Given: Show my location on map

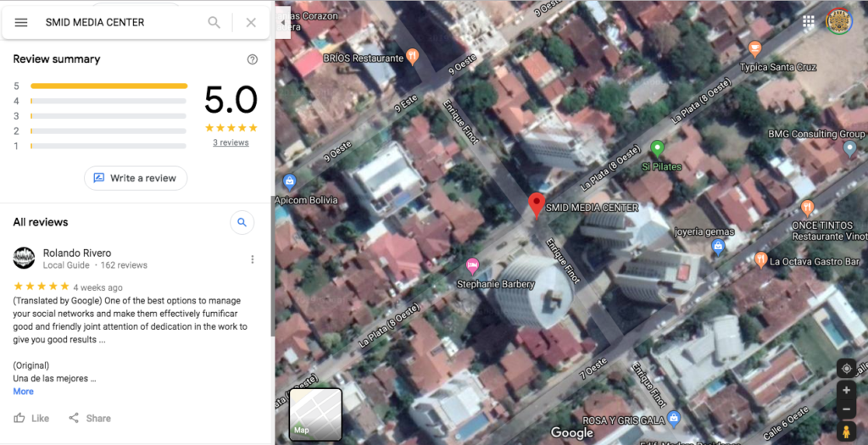Looking at the screenshot, I should [x=846, y=368].
